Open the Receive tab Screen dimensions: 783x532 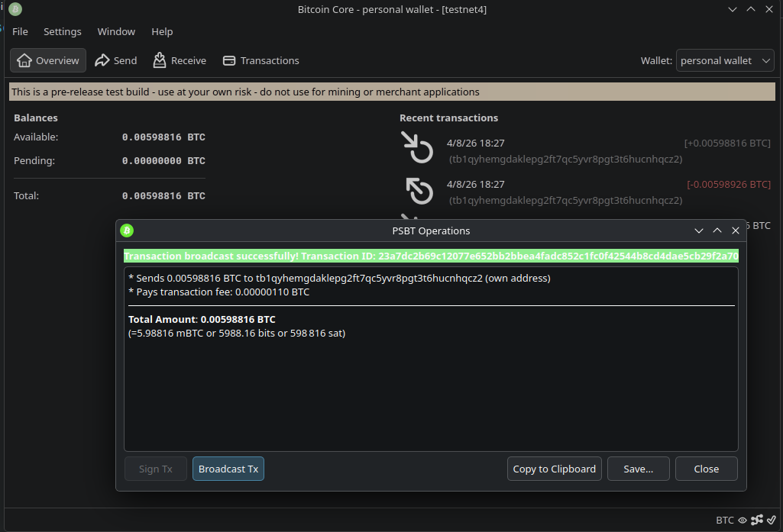(x=180, y=60)
